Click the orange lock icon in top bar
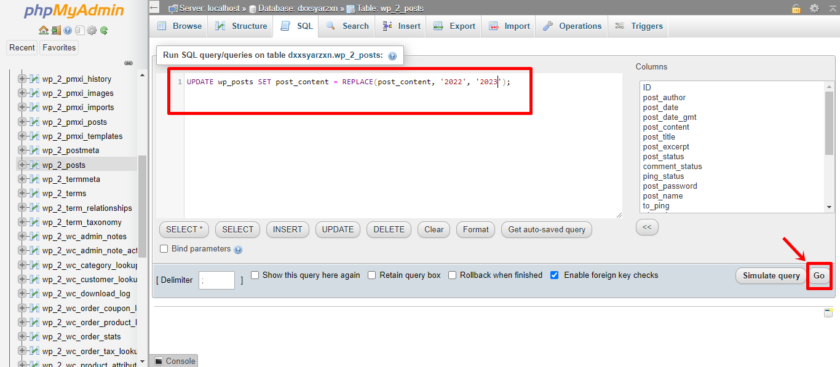Image resolution: width=840 pixels, height=367 pixels. click(x=796, y=8)
